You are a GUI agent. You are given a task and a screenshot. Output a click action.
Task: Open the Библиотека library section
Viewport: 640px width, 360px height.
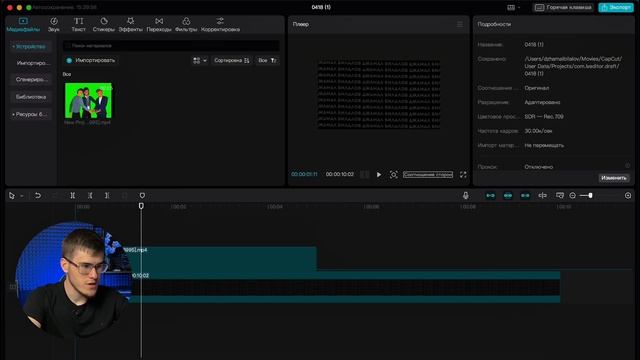[x=31, y=97]
